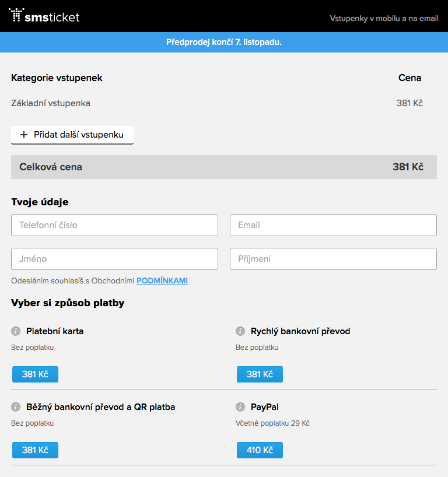448x477 pixels.
Task: Select the Základní vstupenka row
Action: pos(51,103)
